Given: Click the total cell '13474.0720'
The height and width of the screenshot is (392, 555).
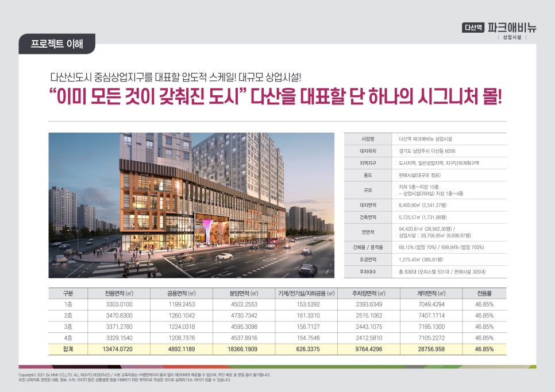Looking at the screenshot, I should click(x=118, y=349).
